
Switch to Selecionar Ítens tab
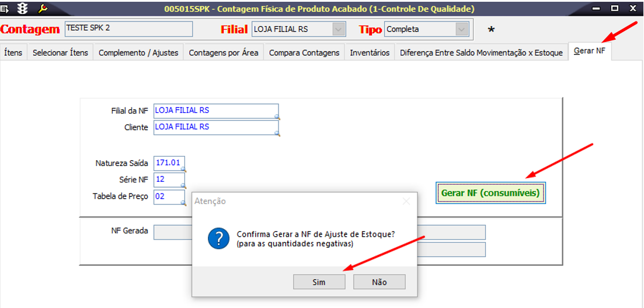coord(60,53)
